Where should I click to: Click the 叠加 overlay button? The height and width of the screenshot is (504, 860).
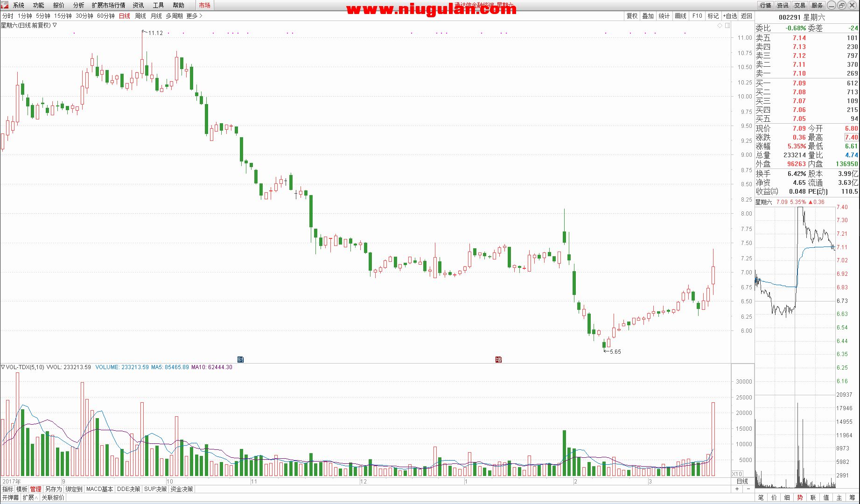point(648,16)
